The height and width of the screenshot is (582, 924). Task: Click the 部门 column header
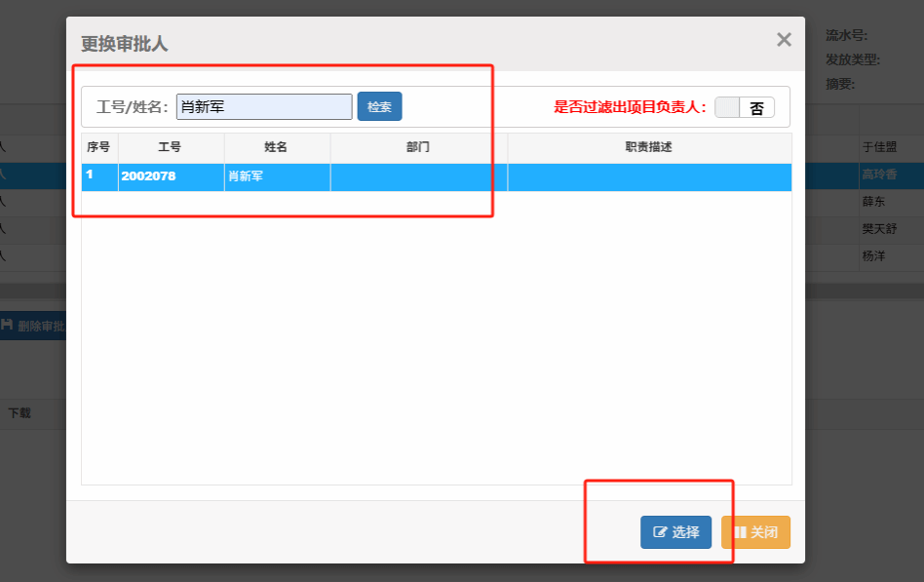(x=418, y=147)
